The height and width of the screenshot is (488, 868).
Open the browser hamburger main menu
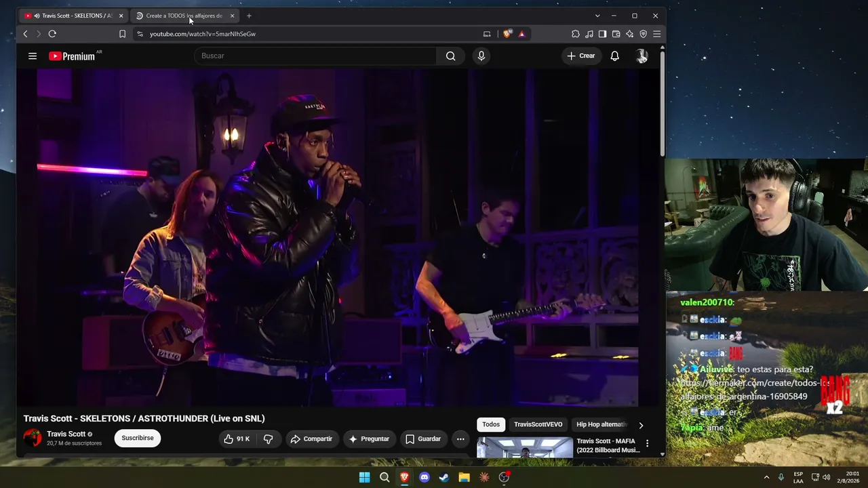click(x=656, y=34)
